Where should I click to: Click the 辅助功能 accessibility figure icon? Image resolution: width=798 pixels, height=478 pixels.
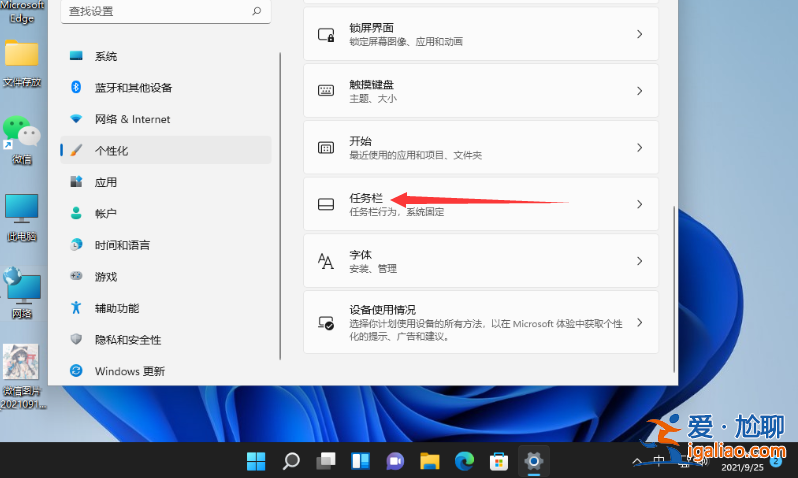[76, 307]
